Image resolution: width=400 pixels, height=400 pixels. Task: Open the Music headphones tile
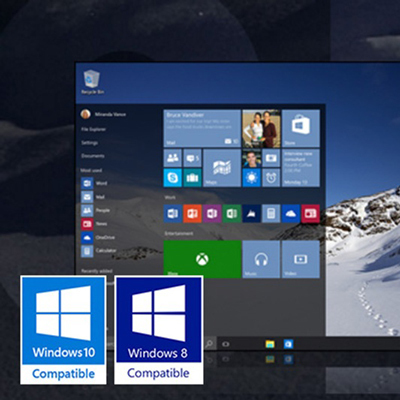[x=261, y=259]
